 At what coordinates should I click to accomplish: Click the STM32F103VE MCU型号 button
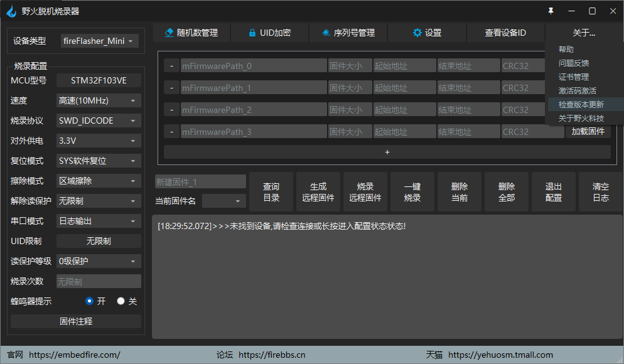99,80
